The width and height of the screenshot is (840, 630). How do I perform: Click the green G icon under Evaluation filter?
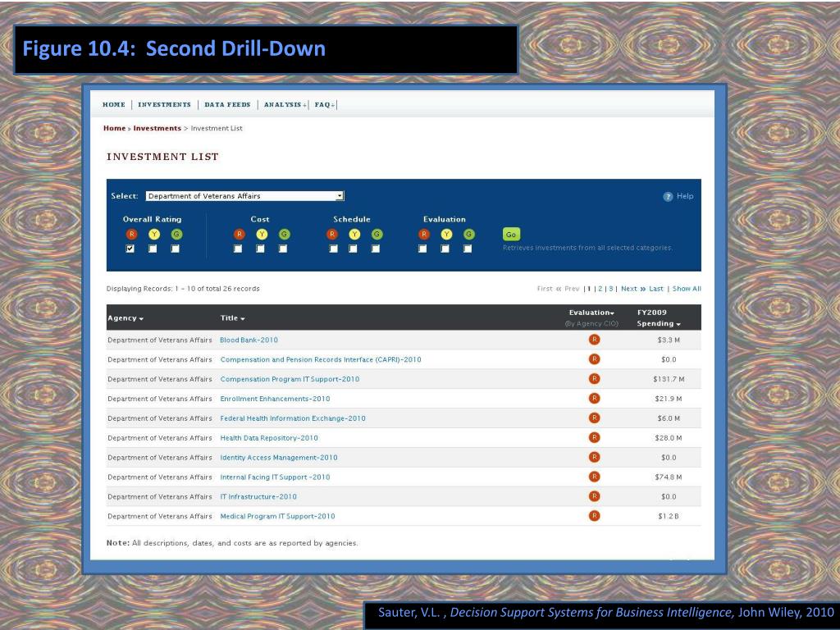pyautogui.click(x=468, y=234)
